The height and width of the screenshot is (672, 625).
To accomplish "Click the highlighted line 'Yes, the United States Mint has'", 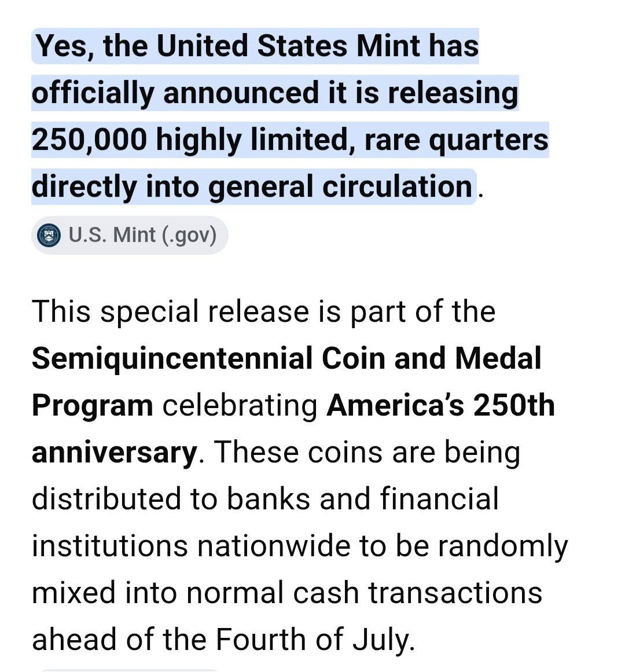I will (x=257, y=46).
